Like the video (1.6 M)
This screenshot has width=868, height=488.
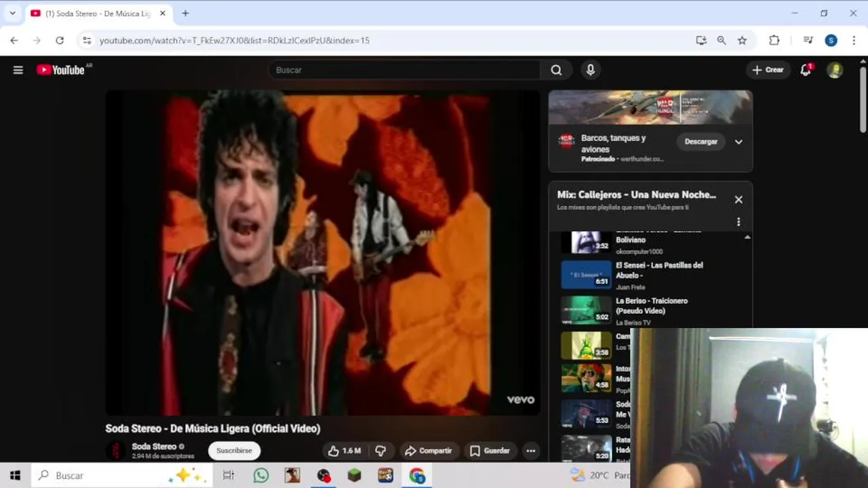[344, 451]
